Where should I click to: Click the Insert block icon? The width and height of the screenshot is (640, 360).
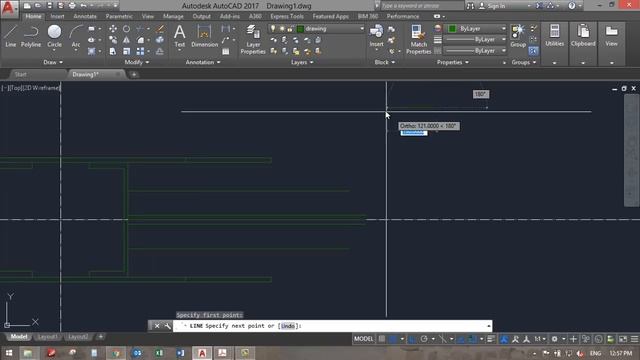(x=376, y=36)
